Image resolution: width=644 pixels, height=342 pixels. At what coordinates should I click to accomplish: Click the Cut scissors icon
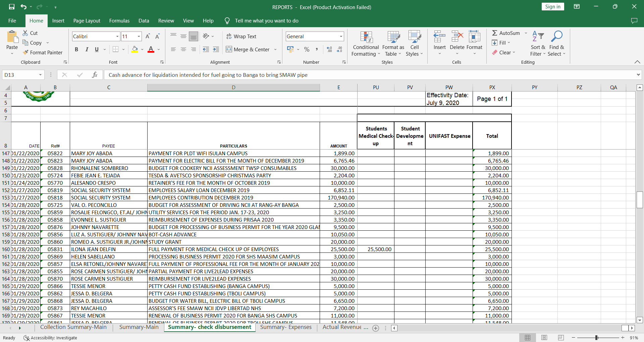pyautogui.click(x=25, y=33)
